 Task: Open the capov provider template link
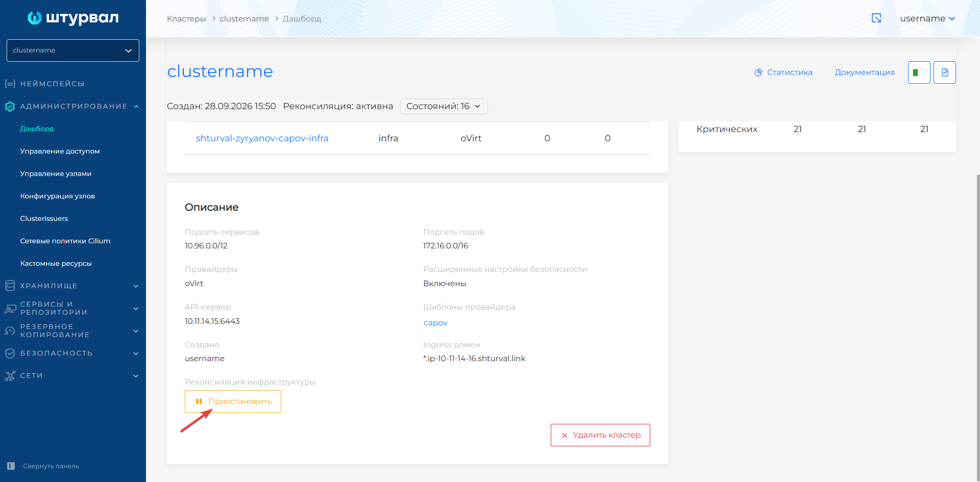click(435, 322)
